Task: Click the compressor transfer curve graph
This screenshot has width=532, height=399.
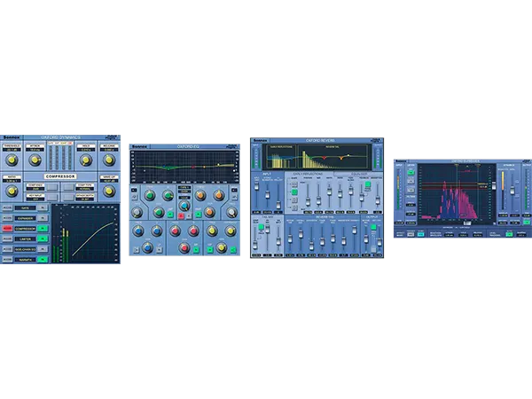Action: coord(94,233)
